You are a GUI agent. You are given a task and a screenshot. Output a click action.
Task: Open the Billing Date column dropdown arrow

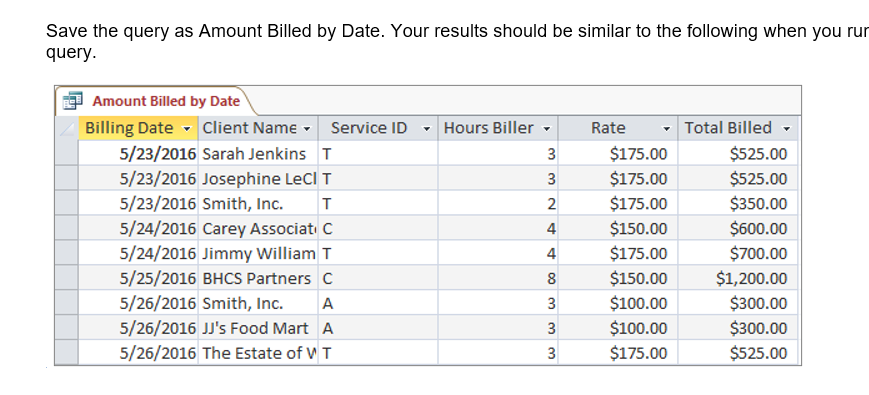[187, 129]
